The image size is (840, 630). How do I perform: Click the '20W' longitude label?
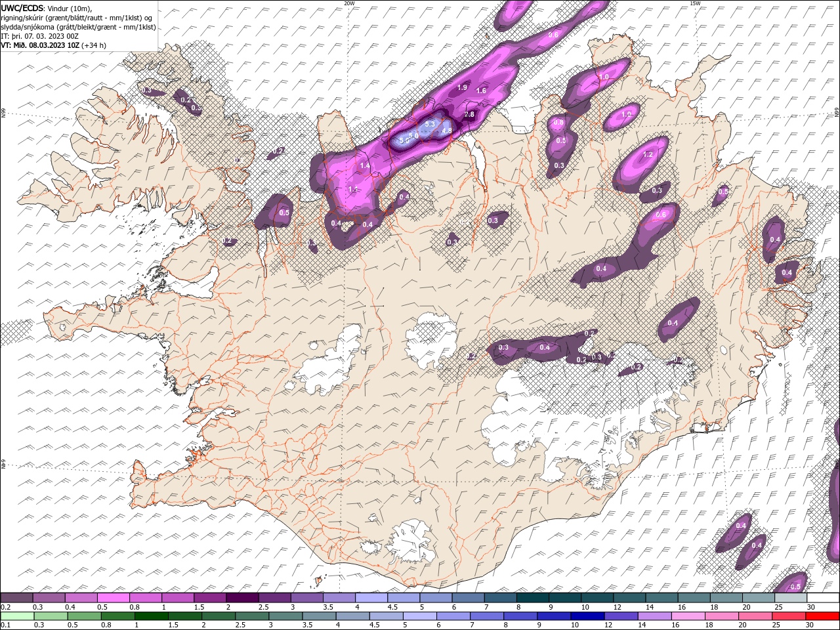click(x=349, y=3)
